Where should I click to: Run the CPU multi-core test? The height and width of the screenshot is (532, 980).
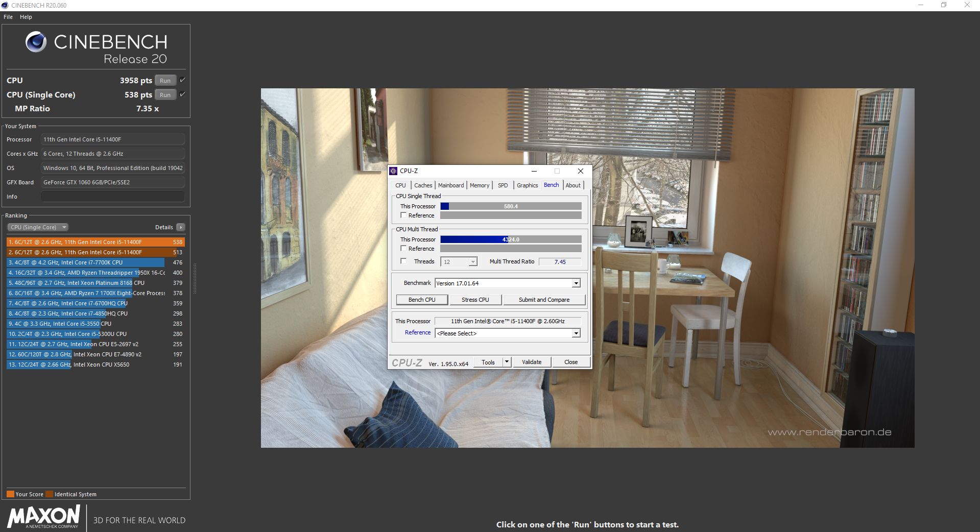165,81
